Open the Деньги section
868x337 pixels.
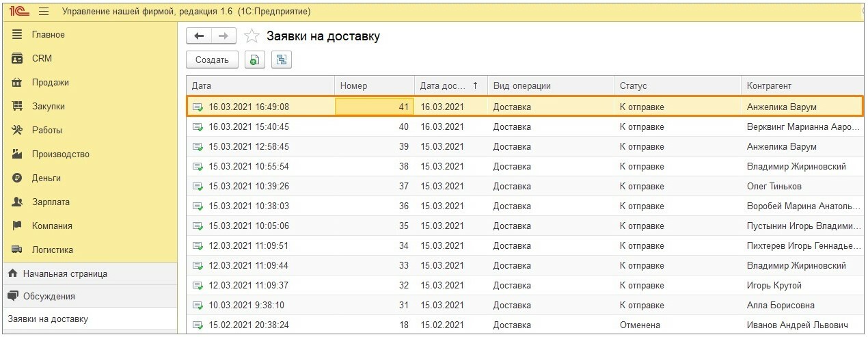click(46, 178)
